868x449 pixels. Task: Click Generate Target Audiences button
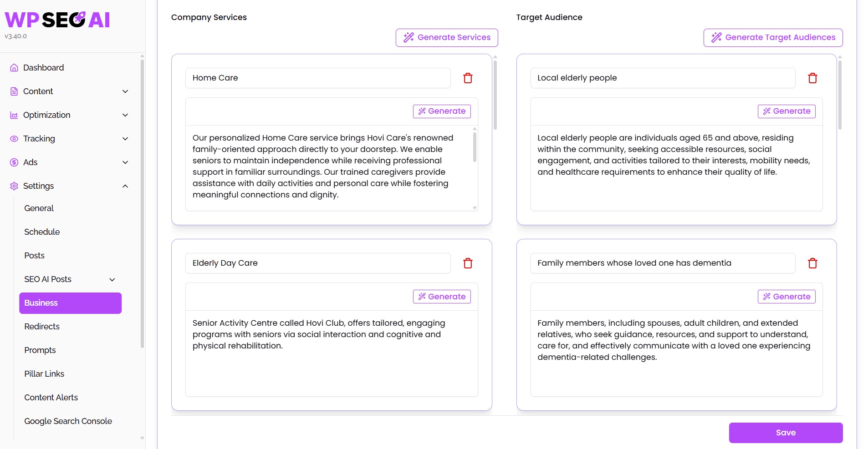pos(773,38)
